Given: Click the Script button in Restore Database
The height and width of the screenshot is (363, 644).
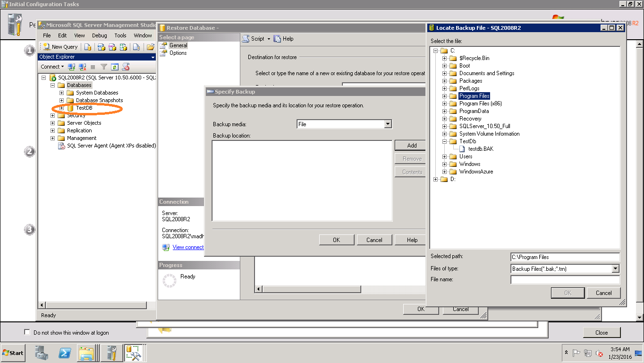Looking at the screenshot, I should pos(254,39).
